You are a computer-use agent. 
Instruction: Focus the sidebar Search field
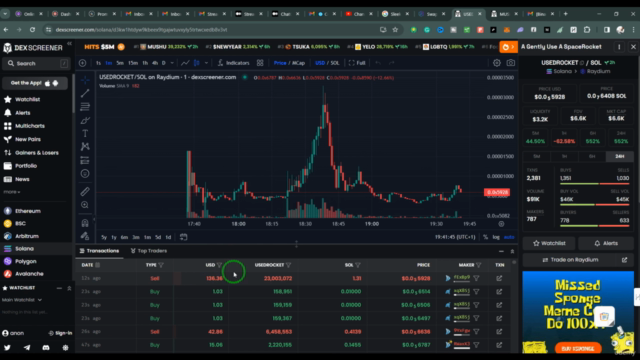tap(35, 63)
